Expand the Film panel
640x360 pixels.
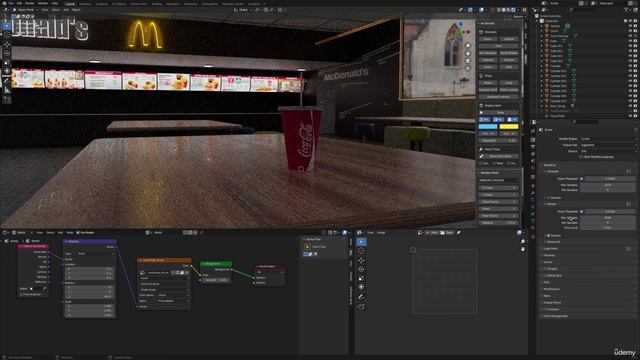pos(546,282)
